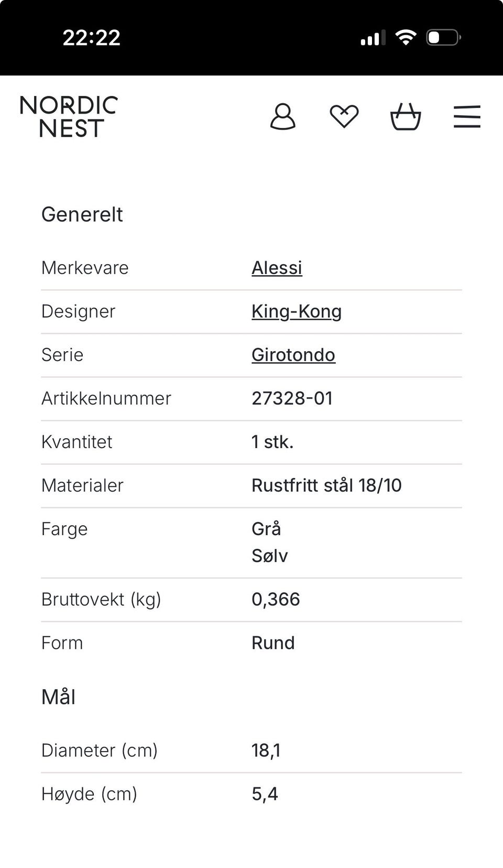503x868 pixels.
Task: Click the article number 27328-01
Action: tap(292, 398)
